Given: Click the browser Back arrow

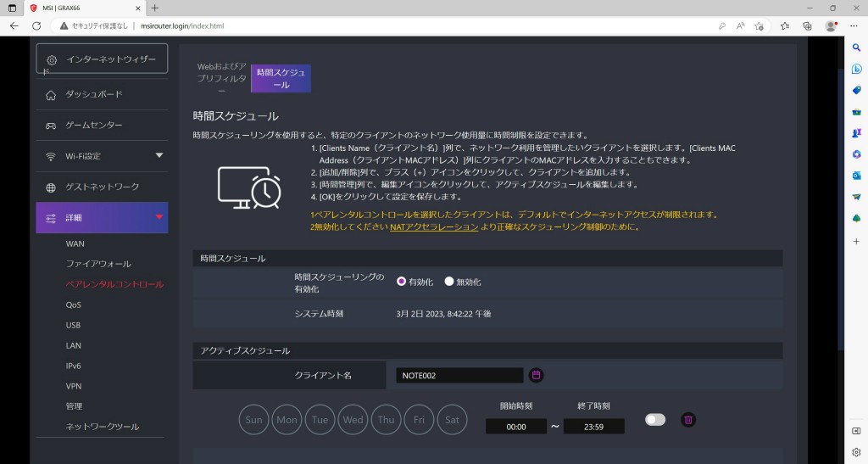Looking at the screenshot, I should 14,25.
